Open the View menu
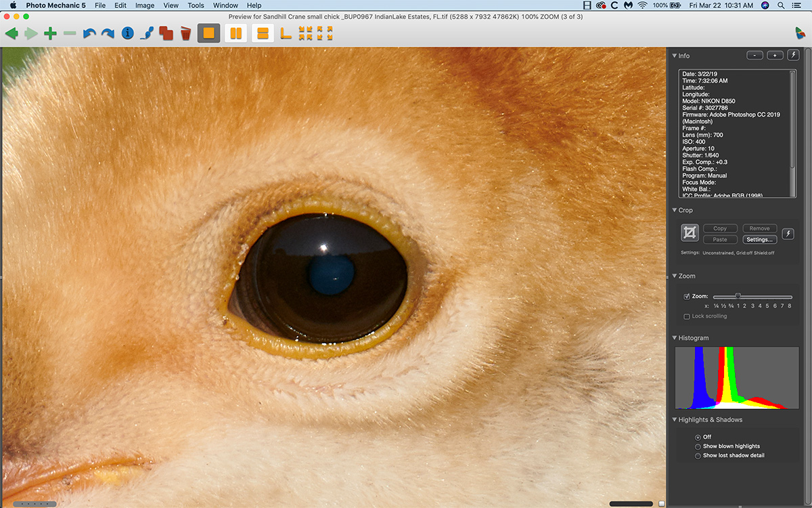Screen dimensions: 812x508 click(171, 5)
